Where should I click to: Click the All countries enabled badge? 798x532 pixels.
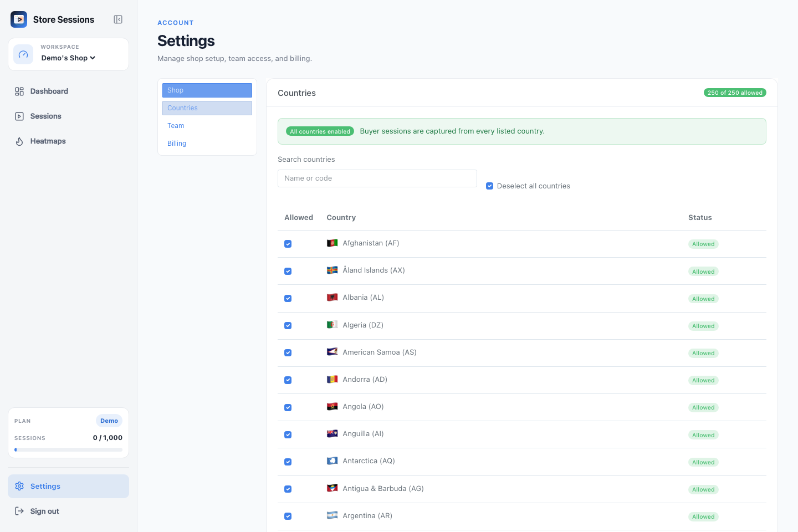[320, 131]
